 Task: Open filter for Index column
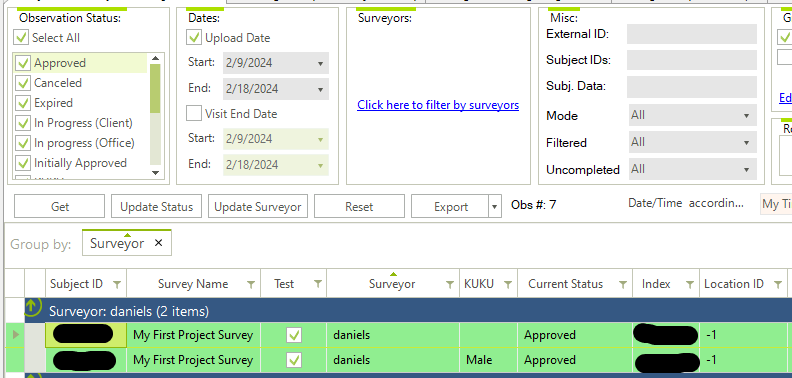click(690, 285)
